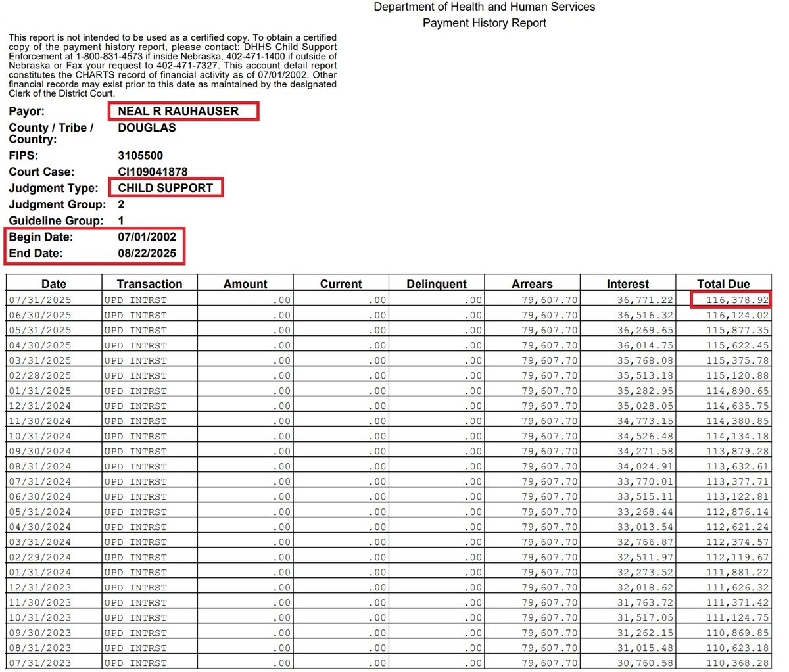Click the date cell 05/31/2025

coord(40,330)
